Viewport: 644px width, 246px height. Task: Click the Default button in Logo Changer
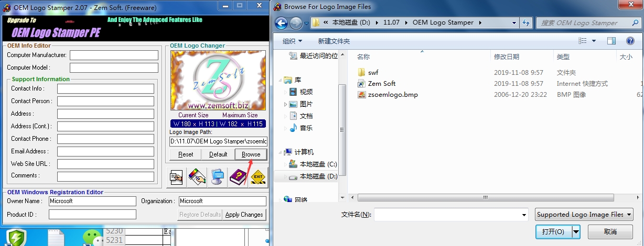[x=218, y=154]
